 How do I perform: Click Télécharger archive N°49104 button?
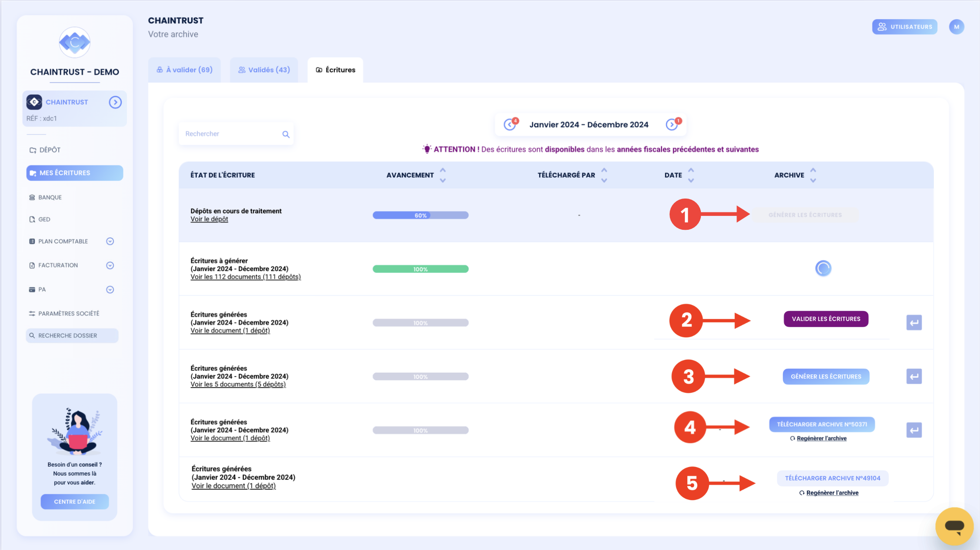(x=833, y=478)
